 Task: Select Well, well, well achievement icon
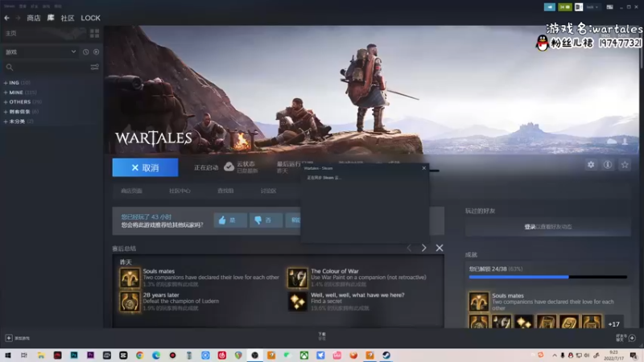pos(297,302)
